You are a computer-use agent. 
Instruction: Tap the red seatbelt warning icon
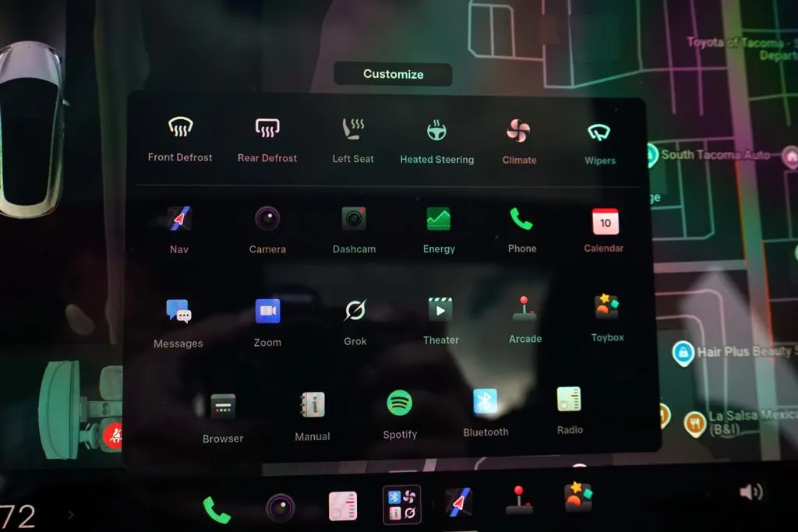coord(114,436)
